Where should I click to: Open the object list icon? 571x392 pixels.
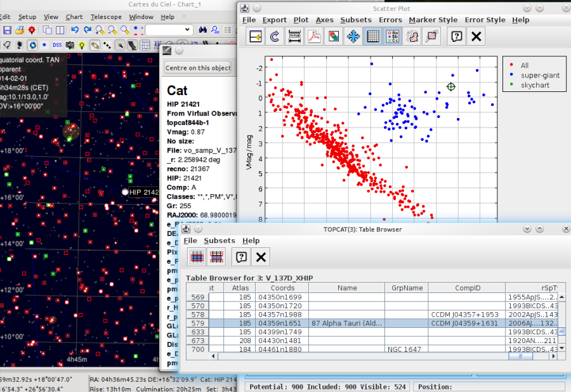tap(228, 30)
